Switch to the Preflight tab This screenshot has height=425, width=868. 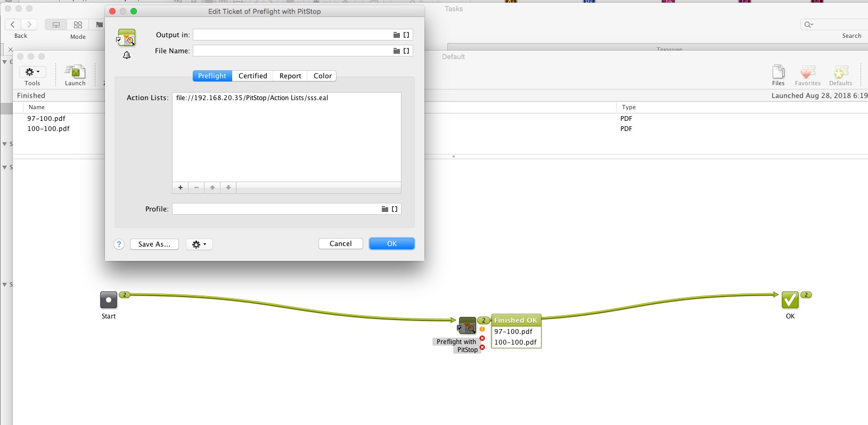(x=212, y=76)
